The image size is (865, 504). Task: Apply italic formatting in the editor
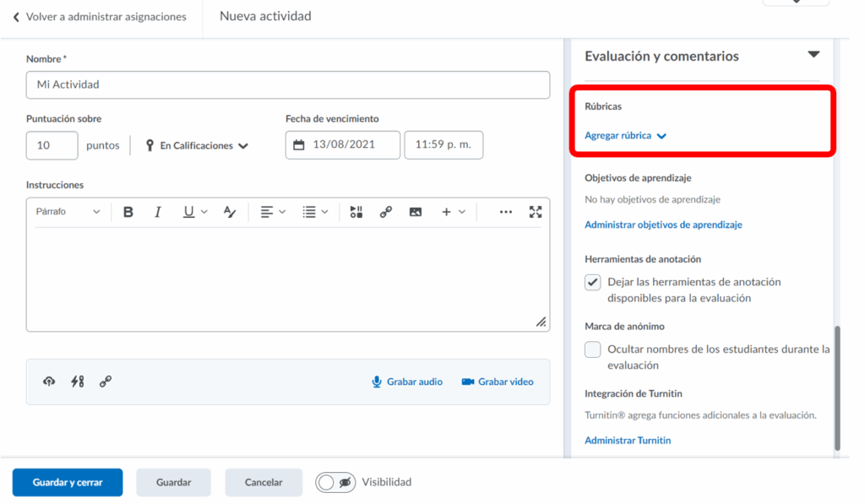point(157,212)
